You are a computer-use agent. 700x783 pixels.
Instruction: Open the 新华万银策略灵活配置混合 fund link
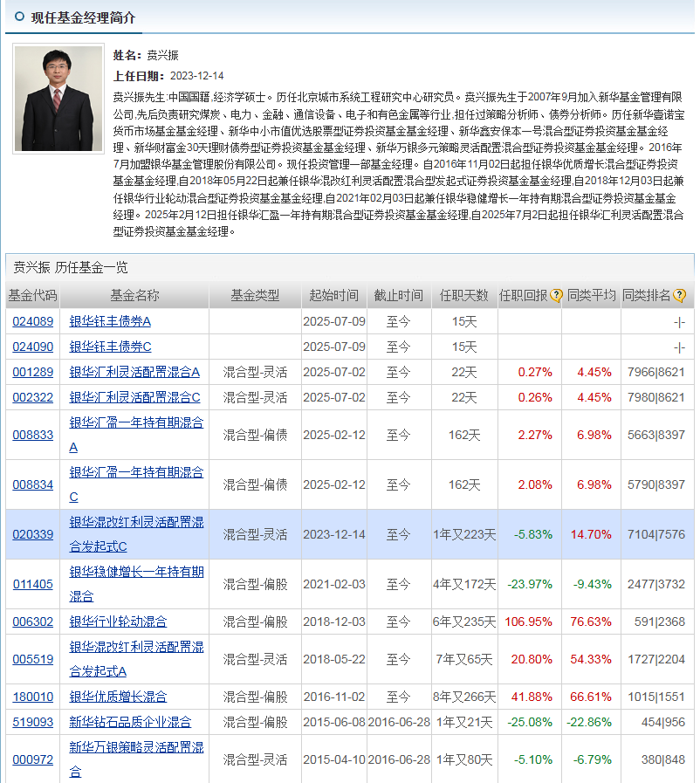[136, 760]
